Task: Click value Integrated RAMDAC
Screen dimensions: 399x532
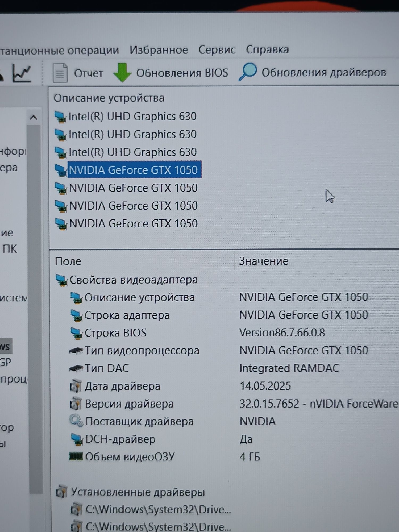Action: [x=289, y=368]
